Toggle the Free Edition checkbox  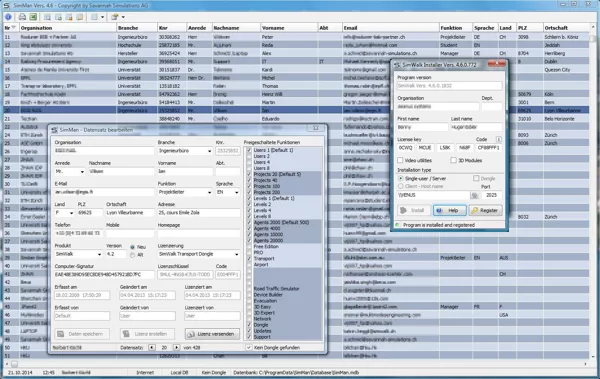point(249,247)
